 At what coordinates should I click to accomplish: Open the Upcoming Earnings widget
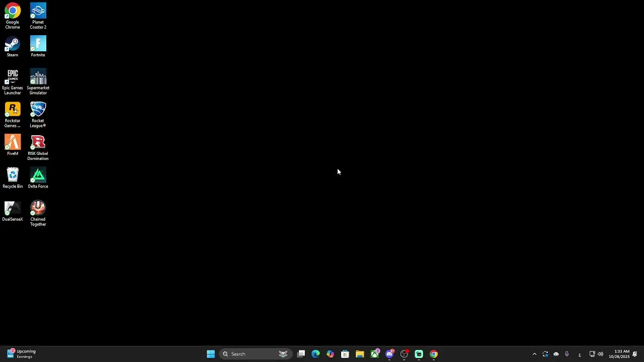coord(21,354)
